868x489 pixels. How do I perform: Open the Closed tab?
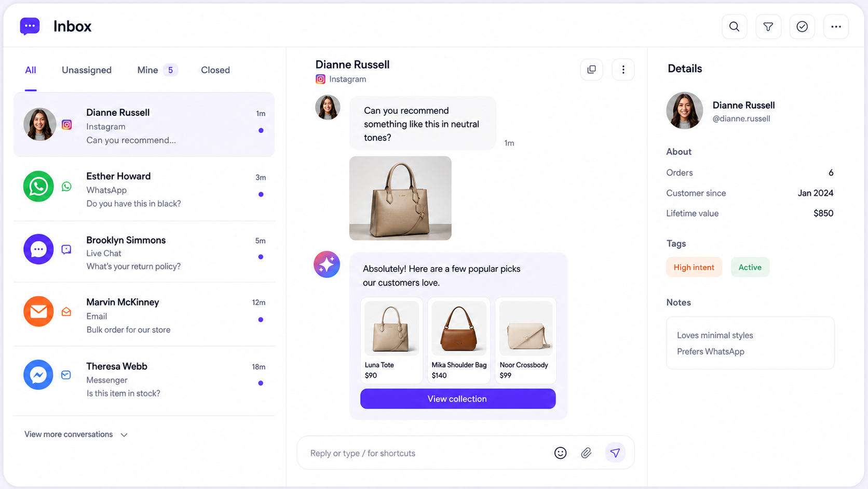(x=215, y=70)
